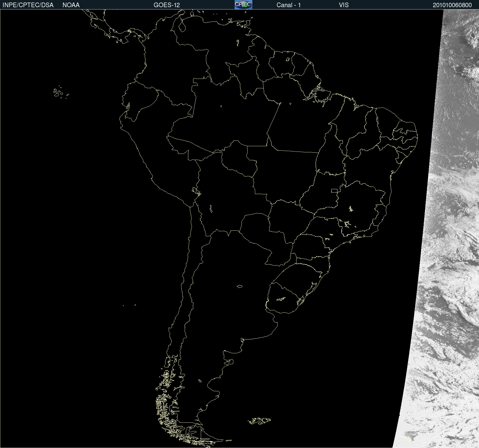Click the 201010060800 timestamp
This screenshot has height=448, width=479.
(452, 5)
